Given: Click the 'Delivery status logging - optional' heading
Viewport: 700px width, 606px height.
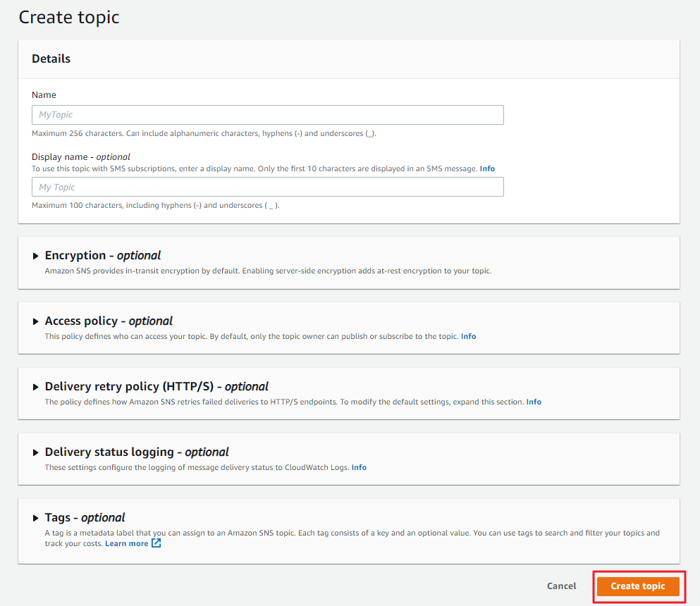Looking at the screenshot, I should tap(137, 452).
